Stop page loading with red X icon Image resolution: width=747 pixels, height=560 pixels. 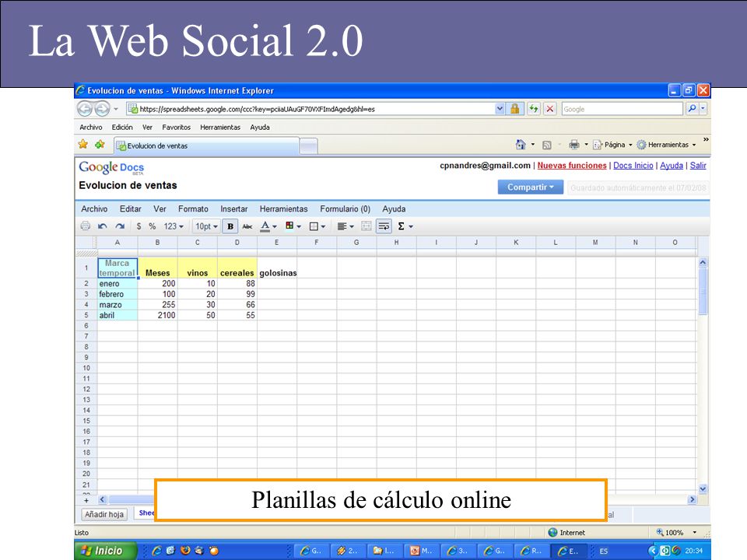click(550, 109)
